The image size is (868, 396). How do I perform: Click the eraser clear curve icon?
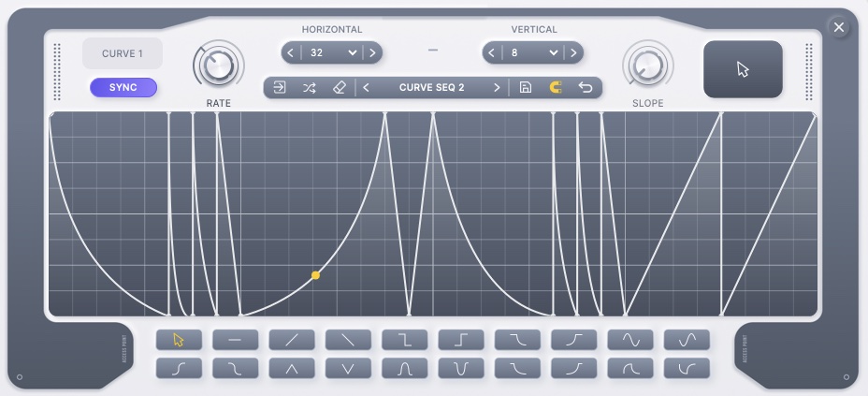pos(340,87)
